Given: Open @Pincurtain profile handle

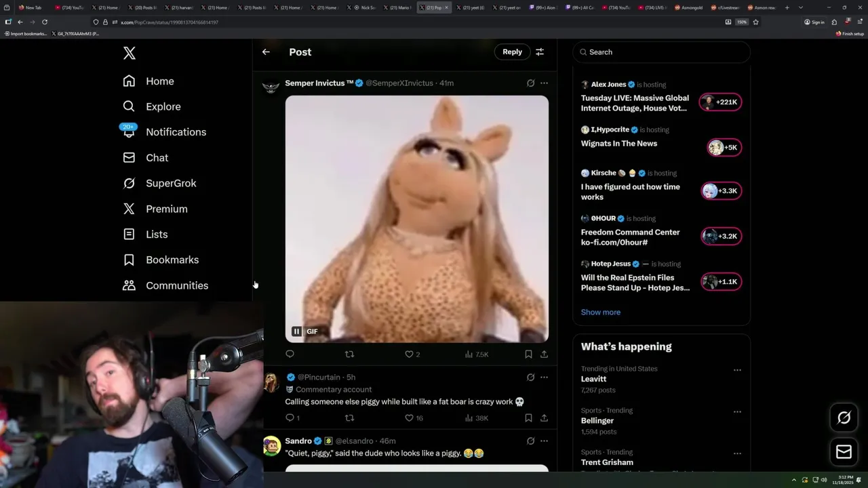Looking at the screenshot, I should (x=319, y=378).
